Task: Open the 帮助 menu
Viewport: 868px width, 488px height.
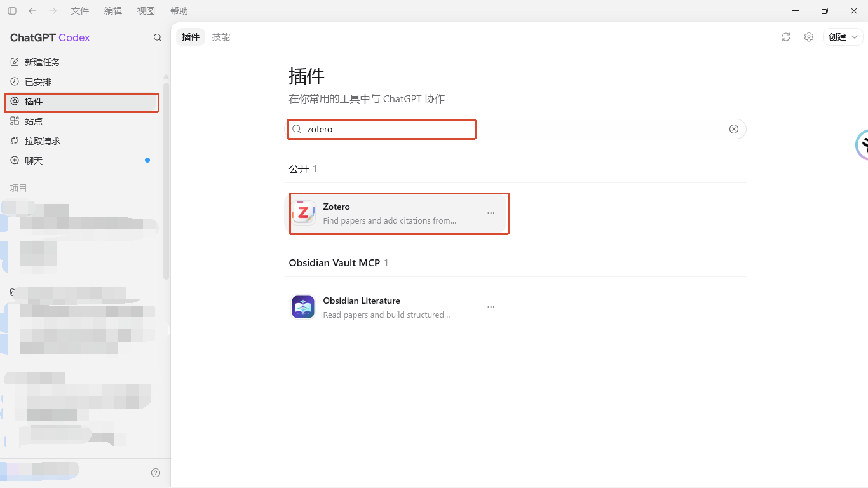Action: click(179, 11)
